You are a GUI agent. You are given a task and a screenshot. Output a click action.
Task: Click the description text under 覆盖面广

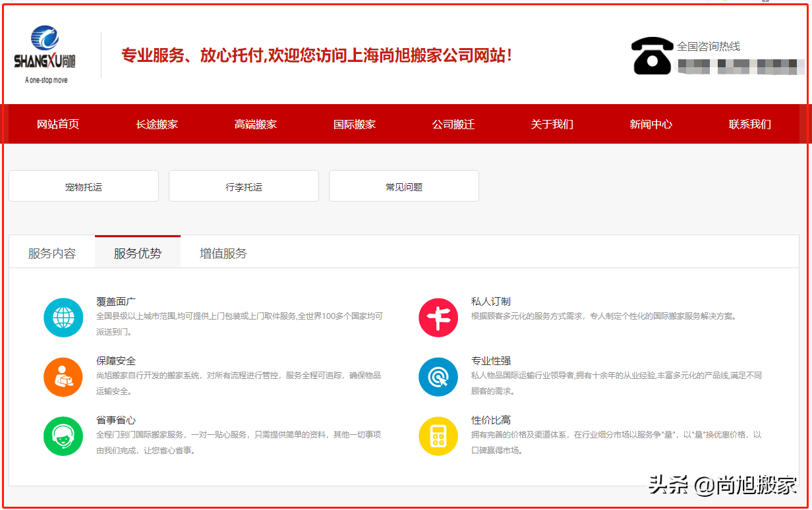click(239, 324)
